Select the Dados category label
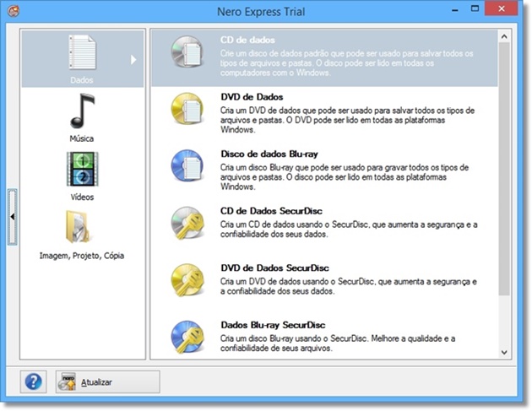532x411 pixels. 82,80
